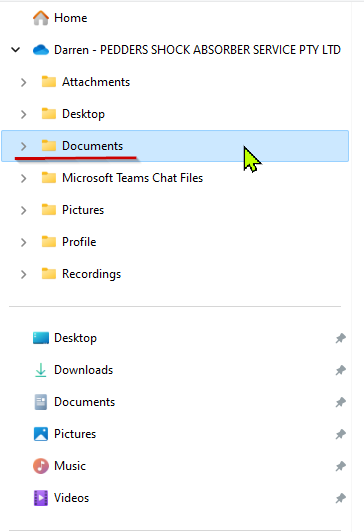Select the Attachments folder icon
Viewport: 364px width, 532px height.
point(49,82)
